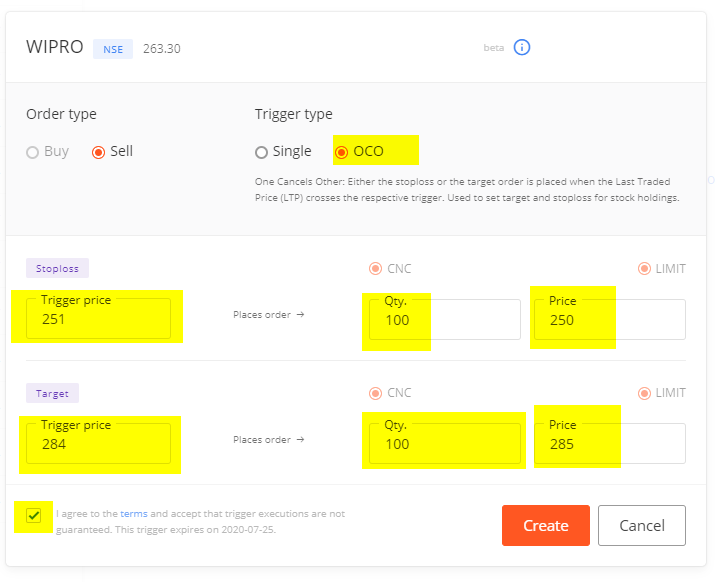This screenshot has height=582, width=715.
Task: Select the Sell order type
Action: pos(112,151)
